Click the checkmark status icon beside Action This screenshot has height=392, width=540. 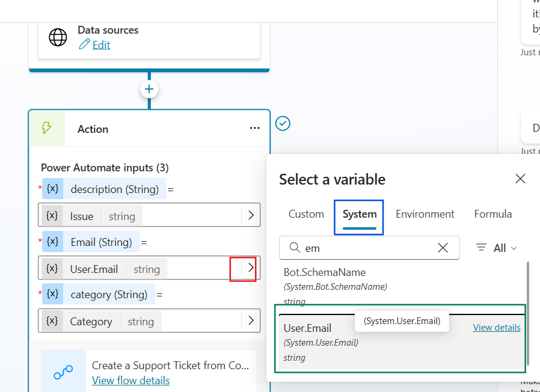[x=283, y=123]
